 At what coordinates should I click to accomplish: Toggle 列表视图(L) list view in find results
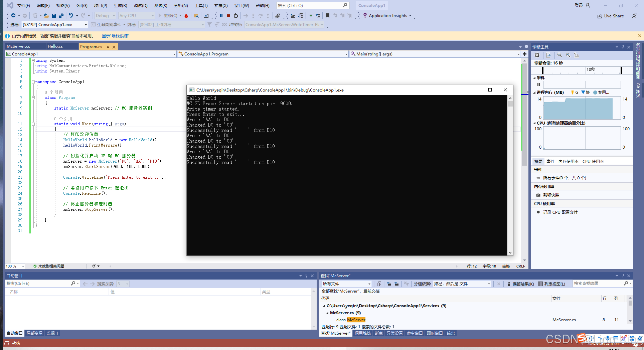click(551, 284)
